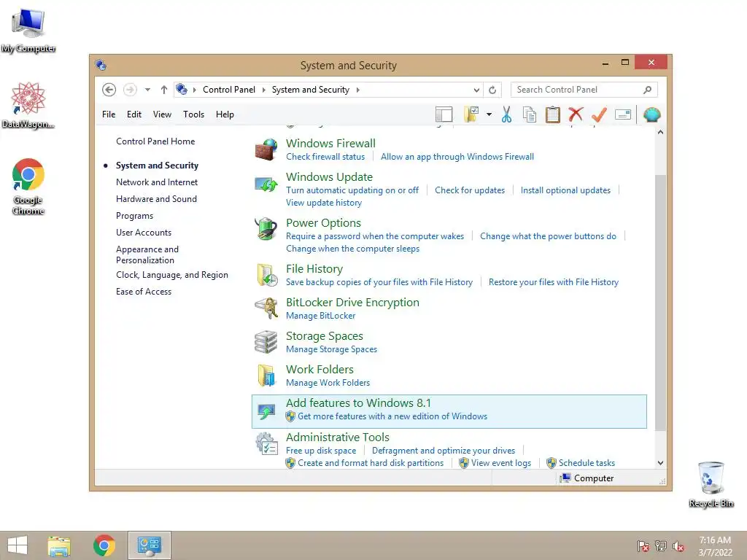
Task: Click the Windows Update icon
Action: coord(266,184)
